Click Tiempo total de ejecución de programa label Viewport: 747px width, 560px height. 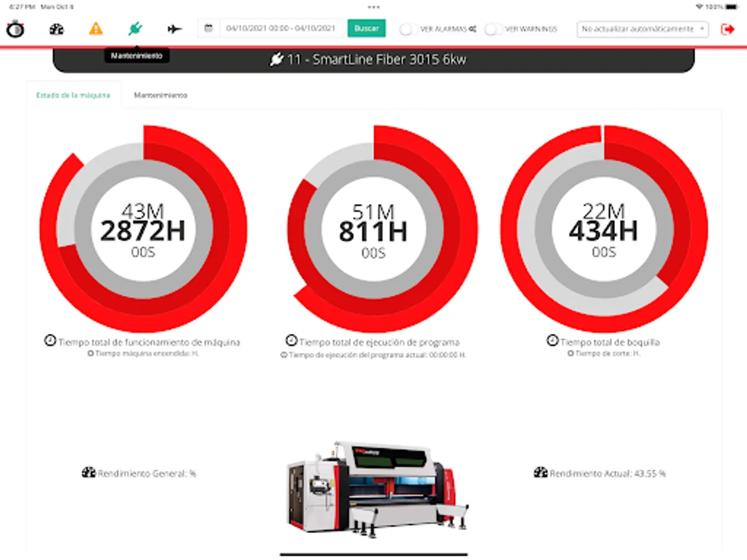(379, 342)
